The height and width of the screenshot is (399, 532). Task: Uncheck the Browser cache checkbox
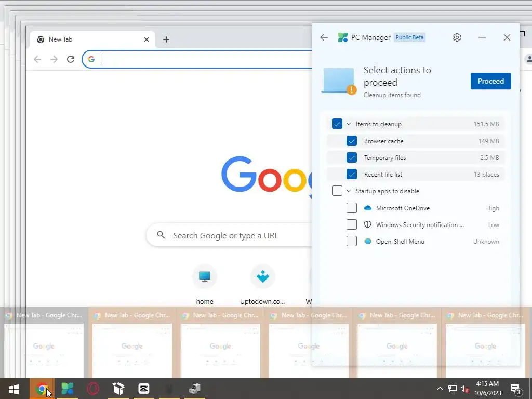(x=352, y=141)
